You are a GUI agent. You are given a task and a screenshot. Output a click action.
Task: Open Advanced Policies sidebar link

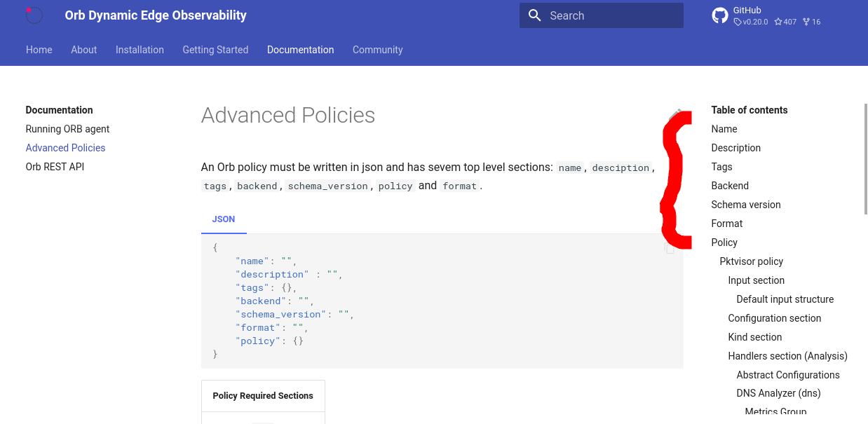(66, 148)
